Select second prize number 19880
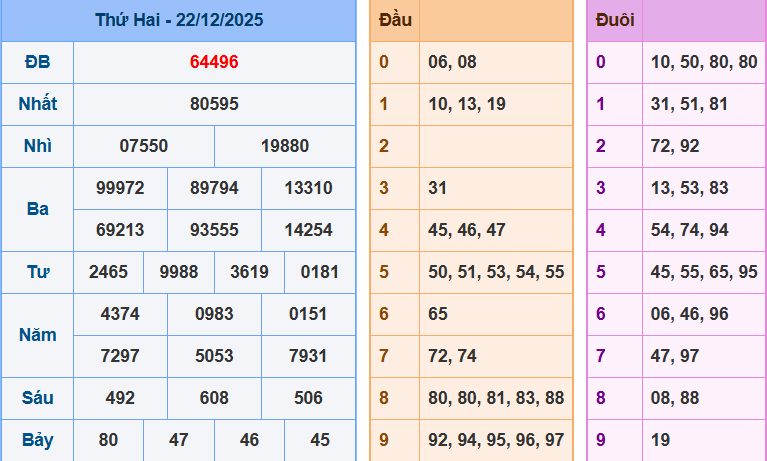Screen dimensions: 767x461 click(285, 146)
